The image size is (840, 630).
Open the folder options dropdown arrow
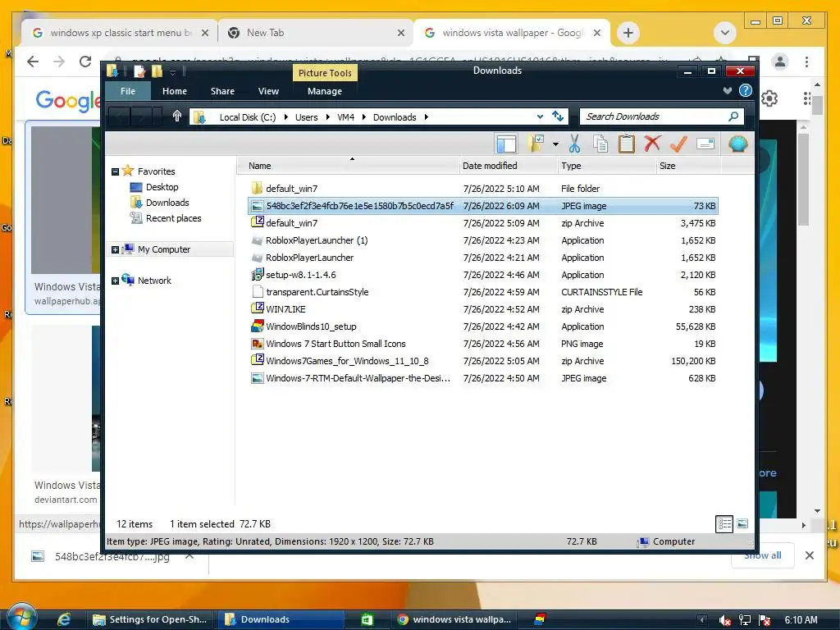coord(555,144)
